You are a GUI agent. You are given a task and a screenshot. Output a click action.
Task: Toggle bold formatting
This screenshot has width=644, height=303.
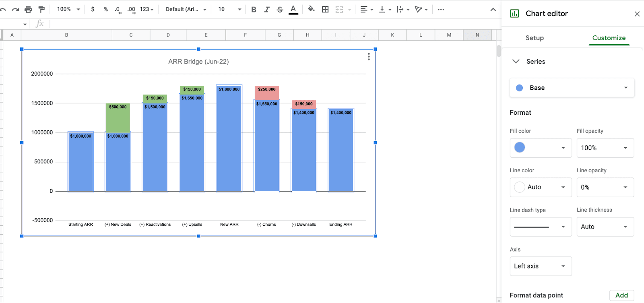[x=254, y=9]
